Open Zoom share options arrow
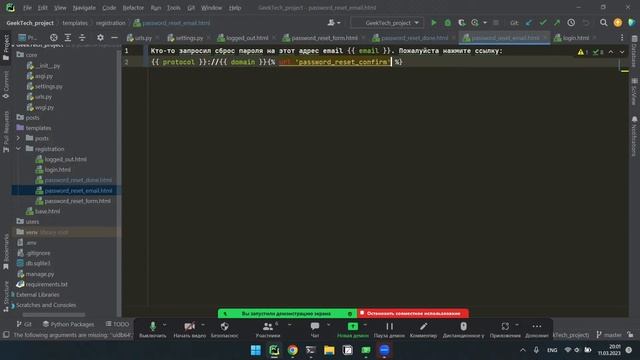 click(x=365, y=325)
